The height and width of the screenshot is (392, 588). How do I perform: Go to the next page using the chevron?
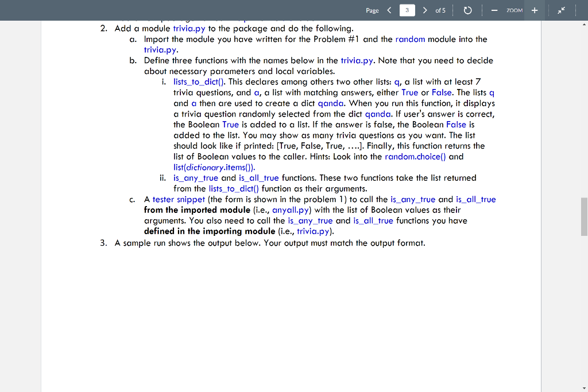click(x=424, y=10)
